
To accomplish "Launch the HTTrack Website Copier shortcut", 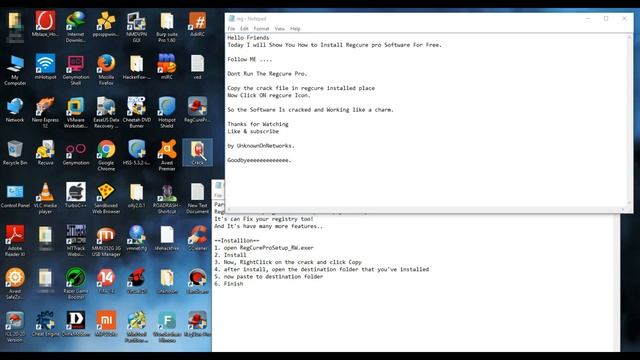I will click(76, 241).
